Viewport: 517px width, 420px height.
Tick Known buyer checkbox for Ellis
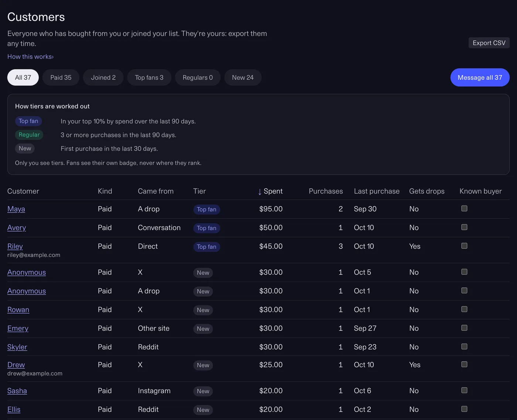464,409
